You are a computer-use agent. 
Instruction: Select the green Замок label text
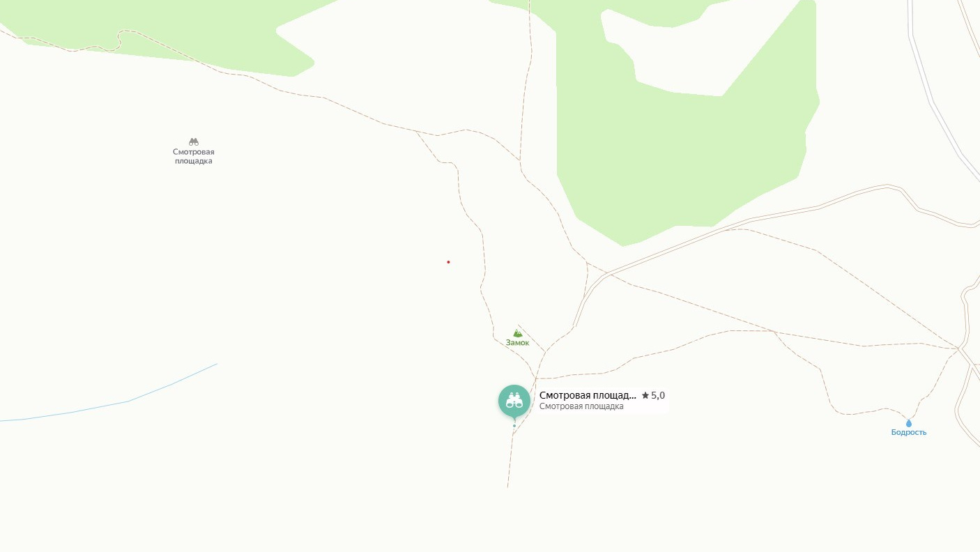(x=517, y=342)
